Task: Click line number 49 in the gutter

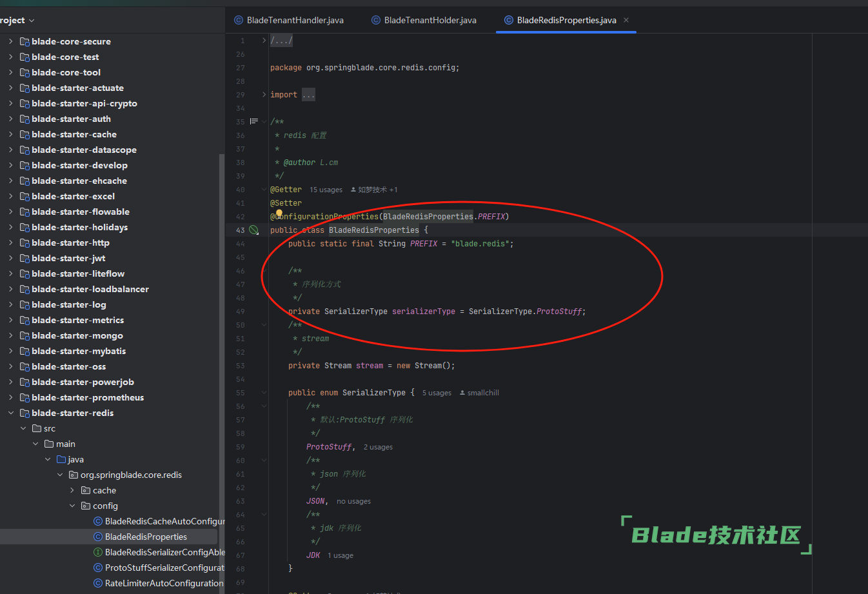Action: coord(240,312)
